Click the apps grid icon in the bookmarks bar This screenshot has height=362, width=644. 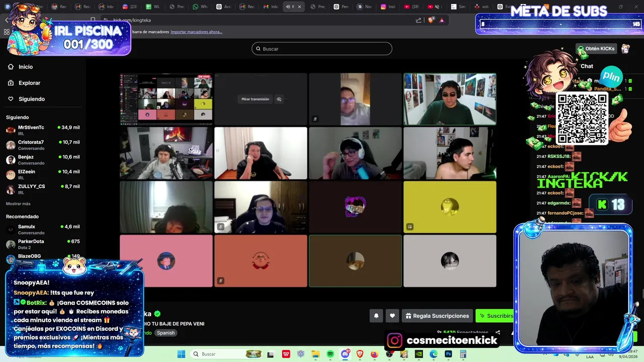(x=7, y=32)
